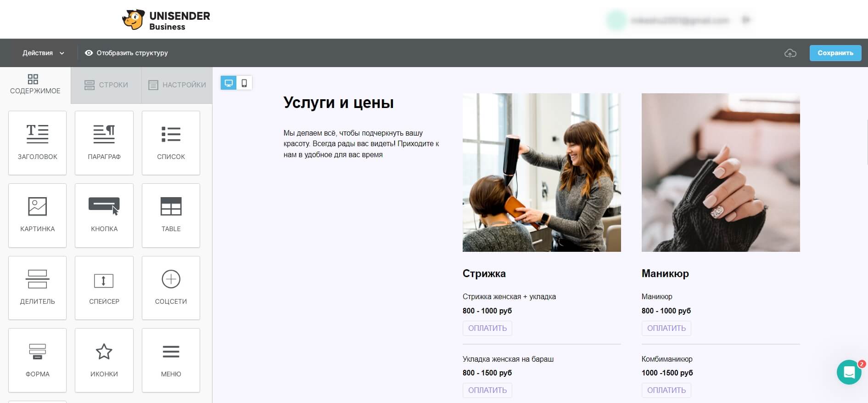Open the Содержимое tab
The width and height of the screenshot is (868, 403).
[35, 85]
